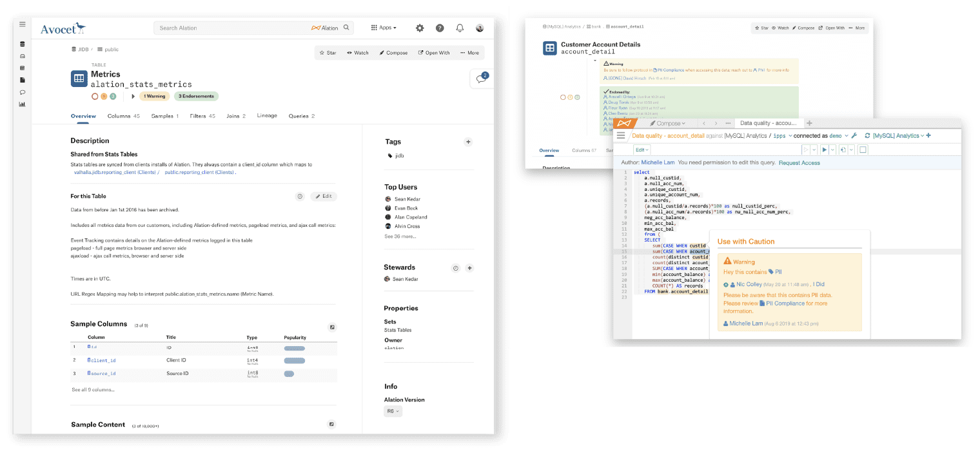Open the conversation bubble with badge 2
Viewport: 980px width, 464px height.
coord(481,79)
